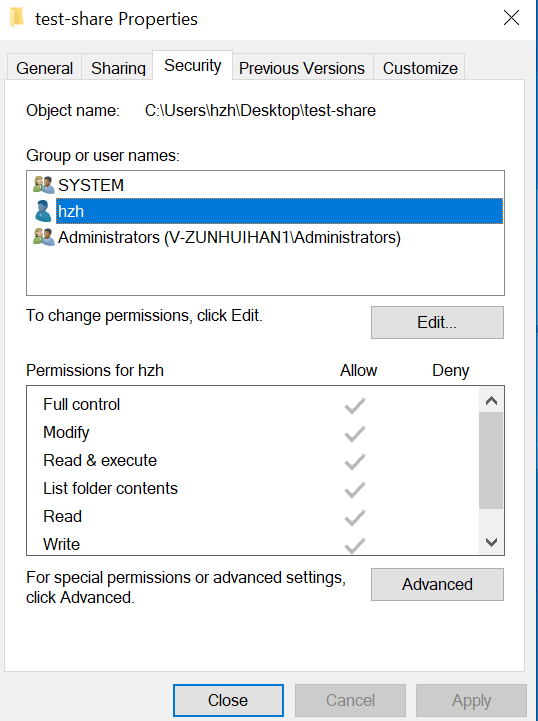Click permissions list scroll down arrow
Viewport: 538px width, 721px height.
coord(491,542)
